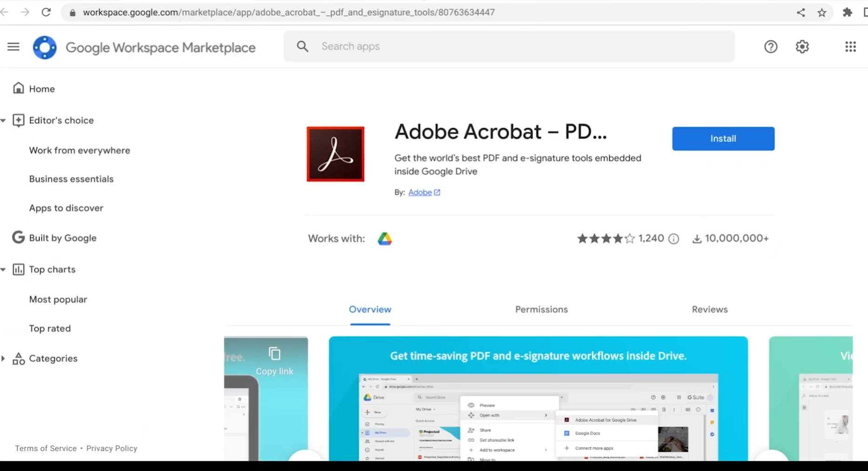Image resolution: width=868 pixels, height=471 pixels.
Task: Click the Categories label
Action: point(53,358)
